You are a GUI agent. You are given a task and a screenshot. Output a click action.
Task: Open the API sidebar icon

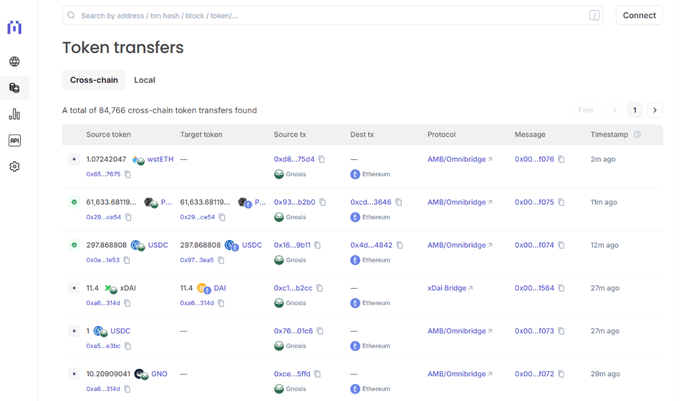point(14,140)
